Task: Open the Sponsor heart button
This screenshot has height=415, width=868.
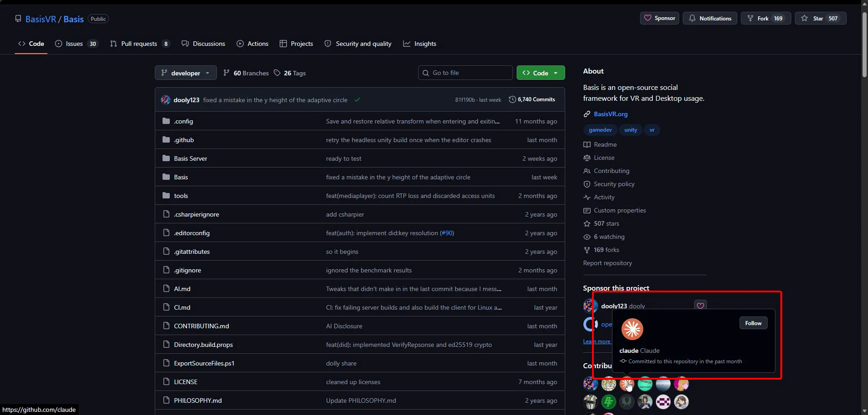Action: (660, 18)
